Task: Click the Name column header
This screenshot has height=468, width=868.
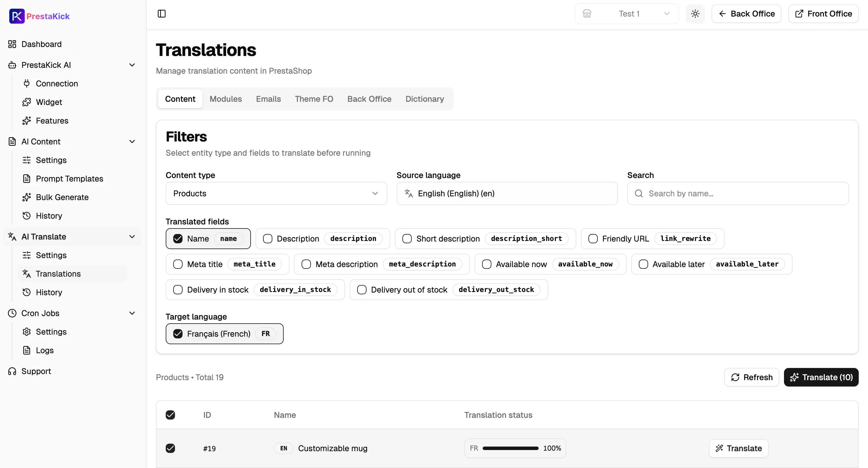Action: click(x=285, y=415)
